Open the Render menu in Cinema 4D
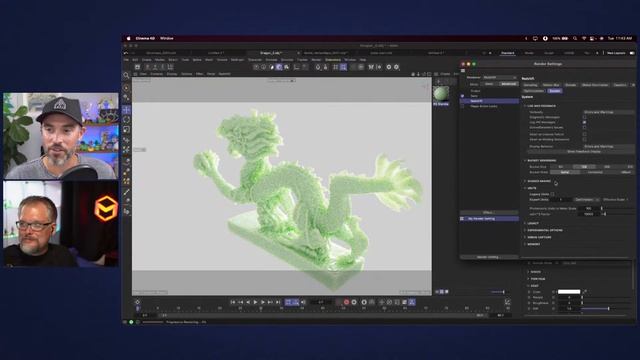 click(316, 60)
